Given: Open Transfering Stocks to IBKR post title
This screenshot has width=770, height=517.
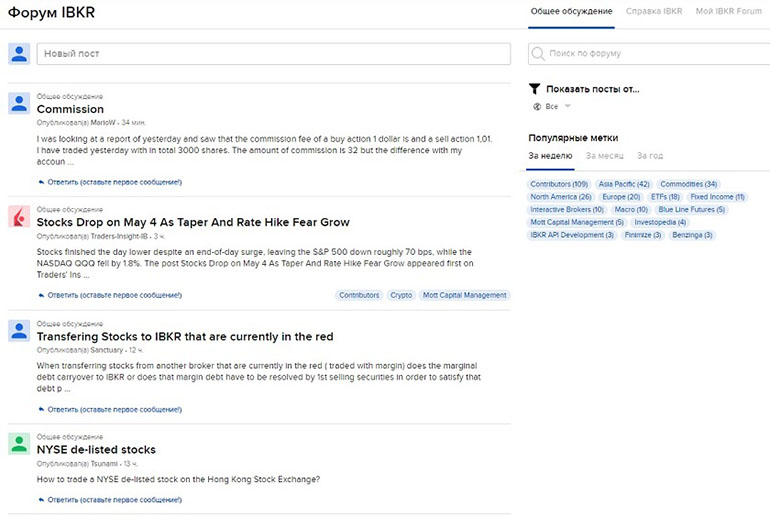Looking at the screenshot, I should tap(185, 336).
